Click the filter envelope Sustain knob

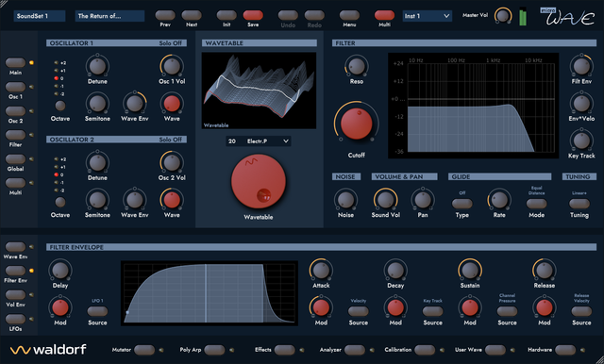[470, 271]
